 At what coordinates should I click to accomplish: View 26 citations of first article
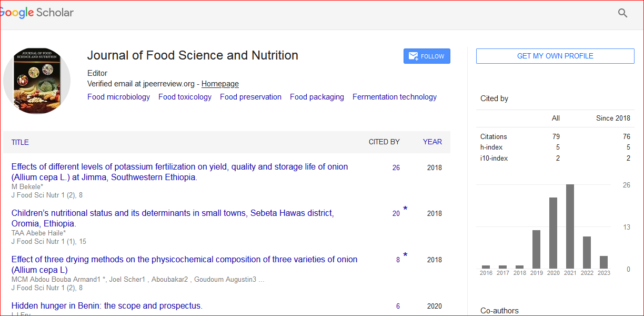coord(396,168)
